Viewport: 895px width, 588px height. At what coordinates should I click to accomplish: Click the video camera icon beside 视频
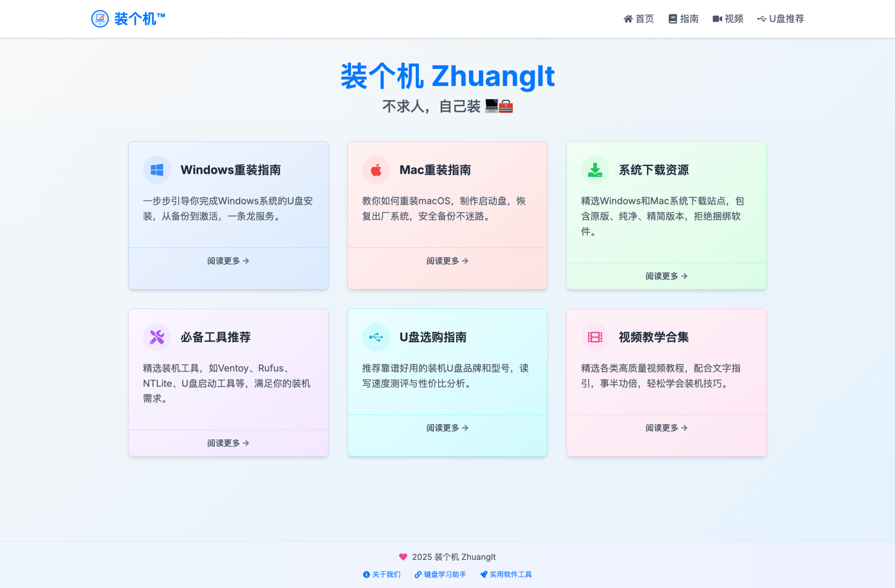click(x=717, y=19)
